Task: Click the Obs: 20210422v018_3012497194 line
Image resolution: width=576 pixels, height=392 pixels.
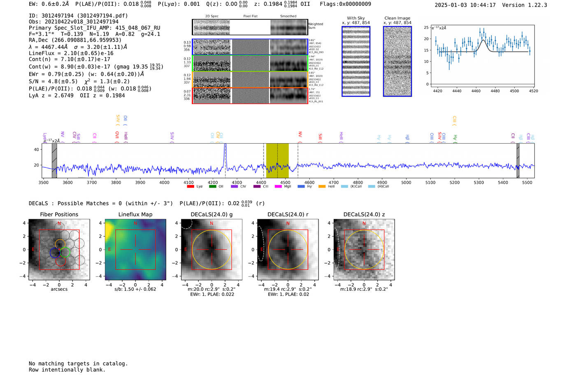Action: click(74, 22)
